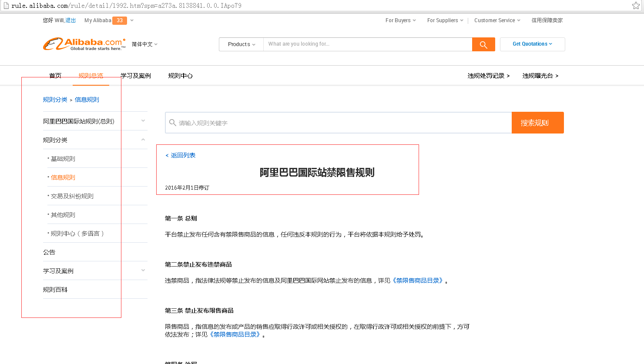Open the For Buyers dropdown
644x364 pixels.
click(401, 20)
